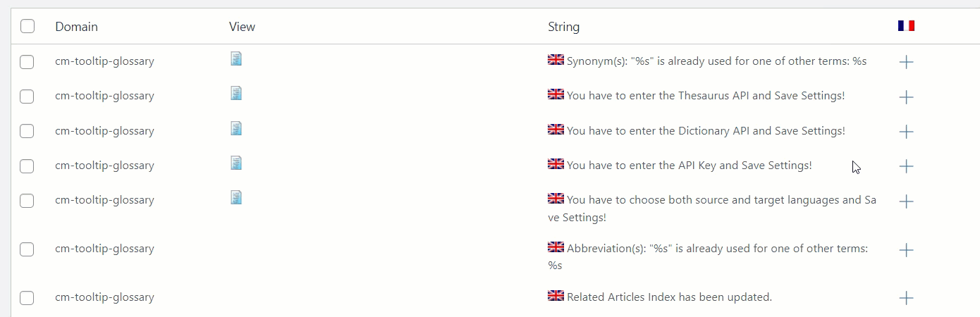The width and height of the screenshot is (980, 317).
Task: Click plus icon for Related Articles Index string
Action: tap(907, 298)
